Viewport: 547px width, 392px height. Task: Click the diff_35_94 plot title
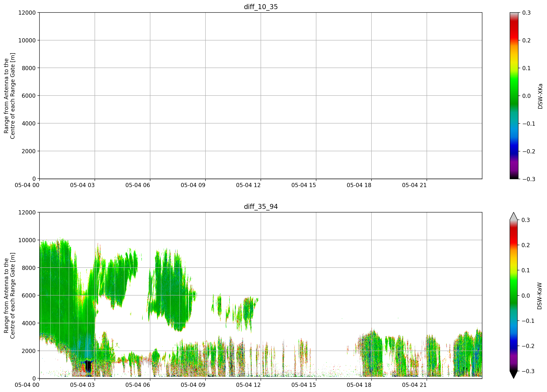(x=261, y=207)
